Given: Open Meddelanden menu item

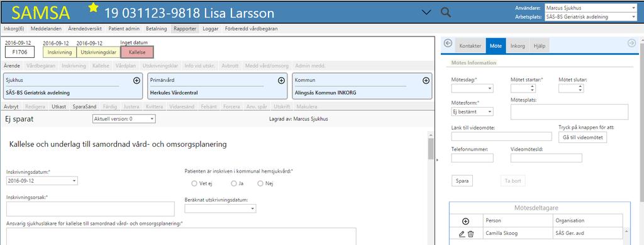Looking at the screenshot, I should tap(46, 29).
